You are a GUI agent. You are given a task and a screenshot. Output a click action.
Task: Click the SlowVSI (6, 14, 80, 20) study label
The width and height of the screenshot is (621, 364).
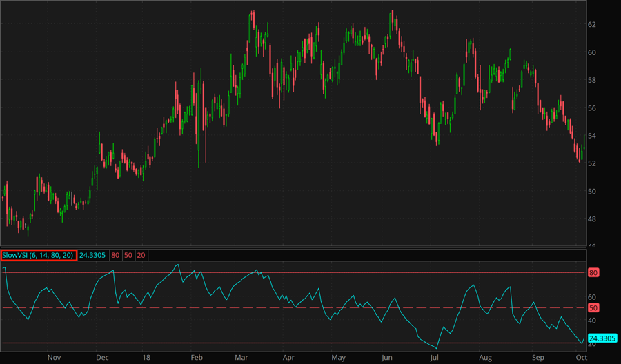(38, 255)
